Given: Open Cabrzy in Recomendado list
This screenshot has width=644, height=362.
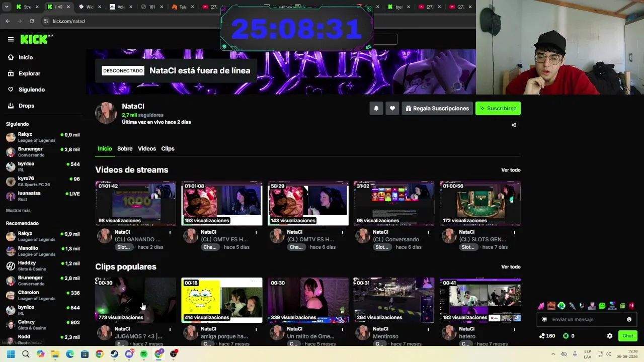Looking at the screenshot, I should 43,324.
